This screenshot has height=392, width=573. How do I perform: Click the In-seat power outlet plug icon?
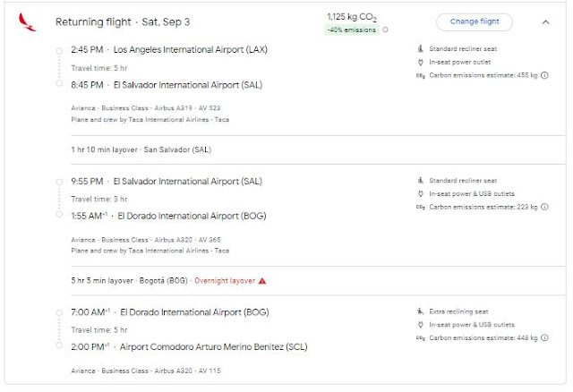pyautogui.click(x=421, y=63)
